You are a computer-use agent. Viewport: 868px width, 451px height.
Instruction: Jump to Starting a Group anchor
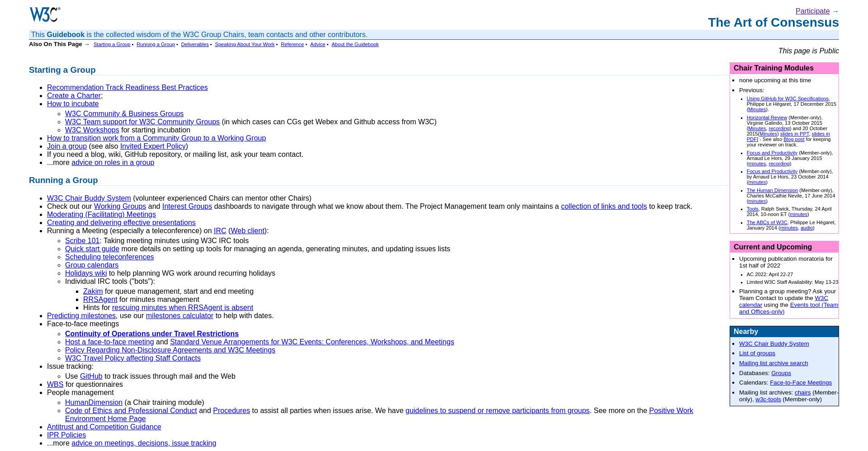pos(112,44)
